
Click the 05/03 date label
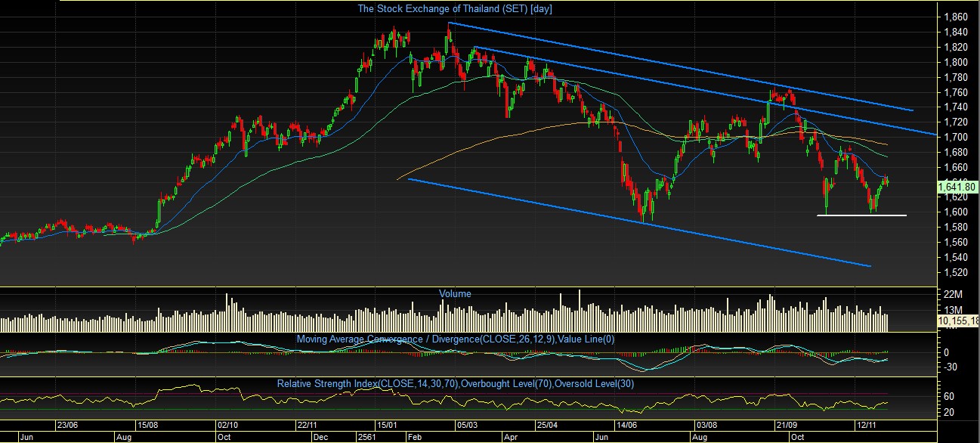(466, 426)
